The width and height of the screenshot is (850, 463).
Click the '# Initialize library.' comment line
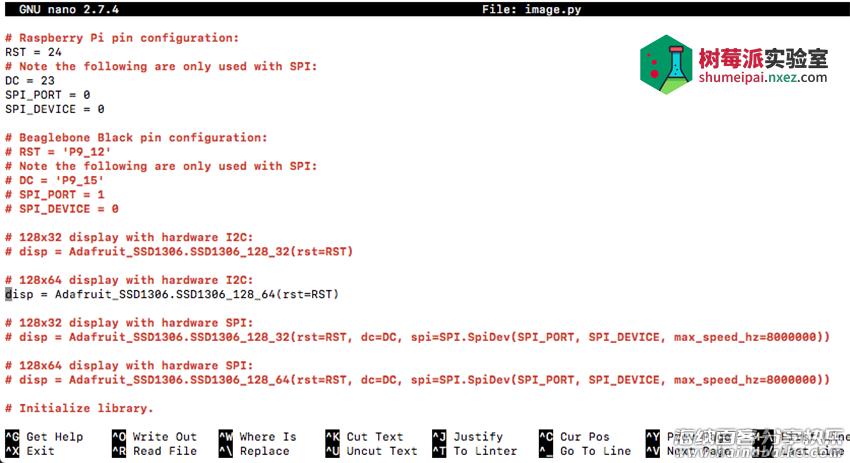[x=79, y=408]
